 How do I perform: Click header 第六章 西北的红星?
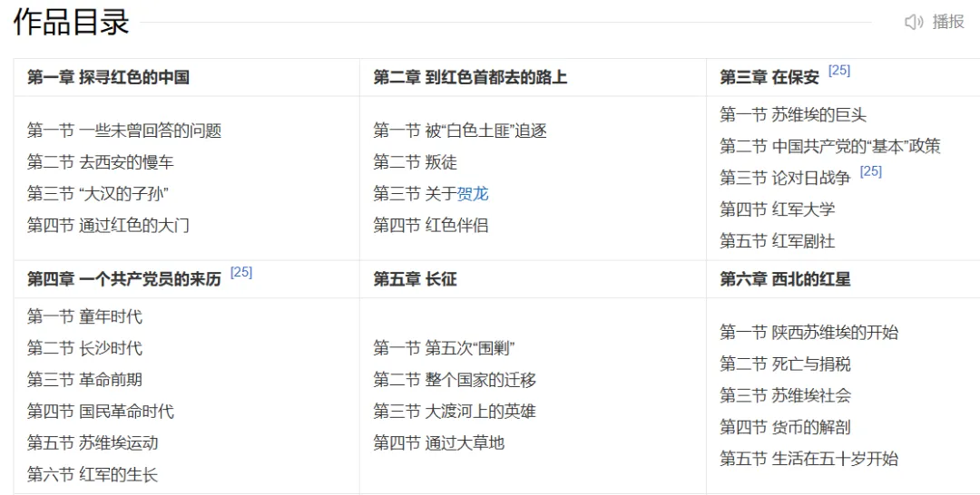point(785,279)
